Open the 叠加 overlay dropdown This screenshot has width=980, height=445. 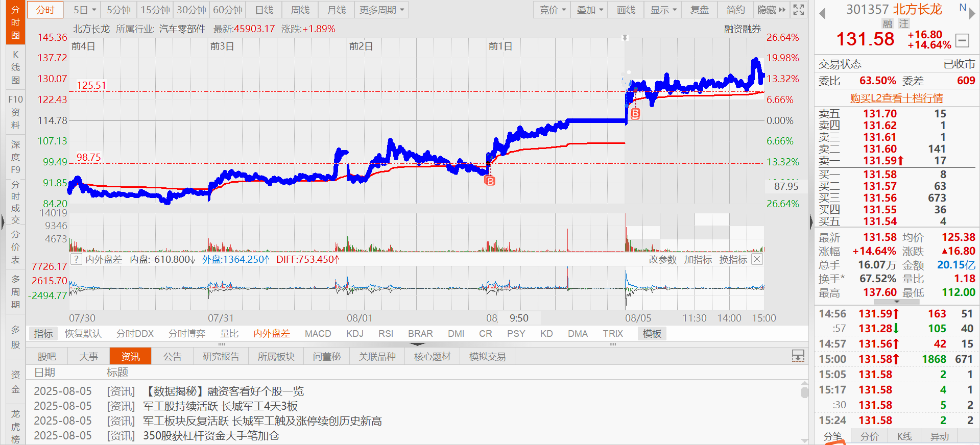(x=589, y=10)
